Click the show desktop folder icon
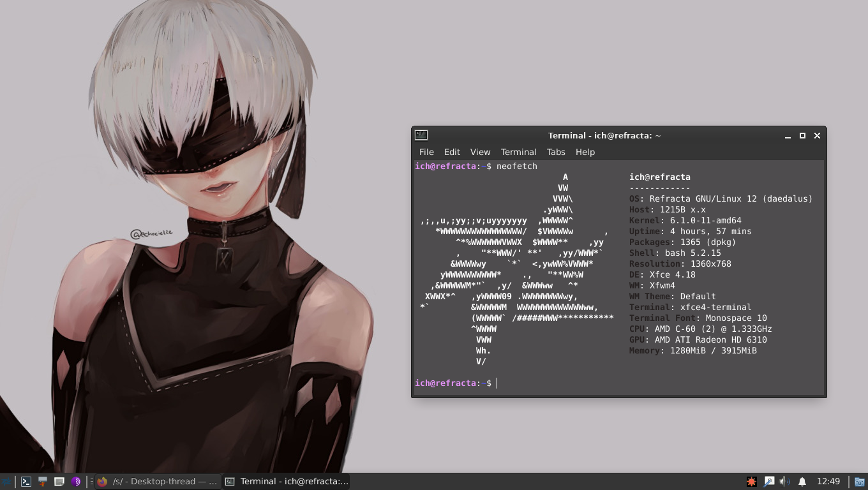868x490 pixels. click(x=860, y=482)
